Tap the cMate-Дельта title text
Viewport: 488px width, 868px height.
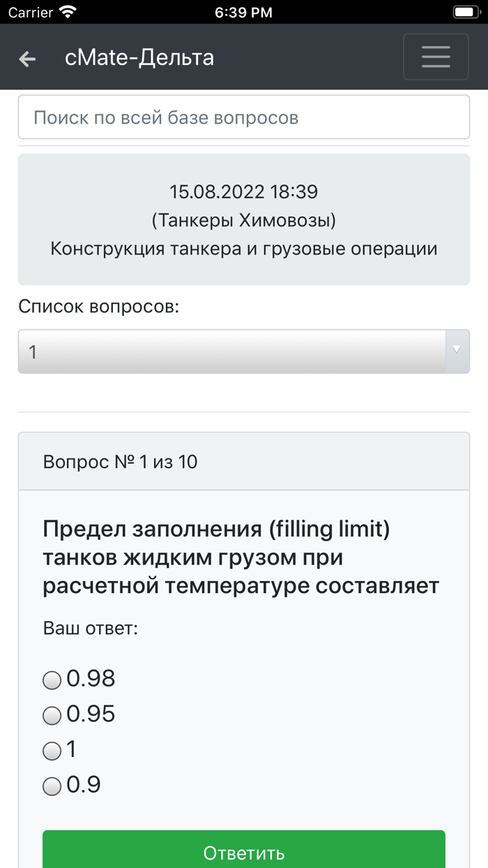[139, 58]
